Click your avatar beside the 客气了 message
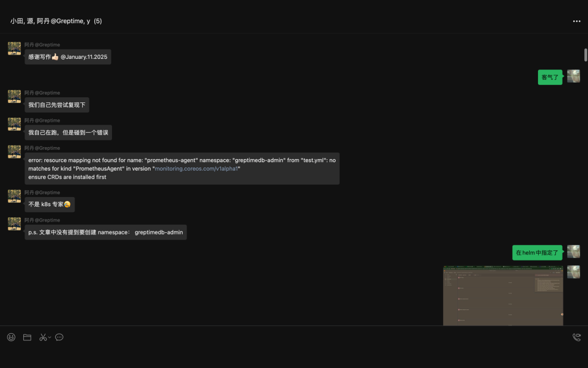 coord(573,76)
